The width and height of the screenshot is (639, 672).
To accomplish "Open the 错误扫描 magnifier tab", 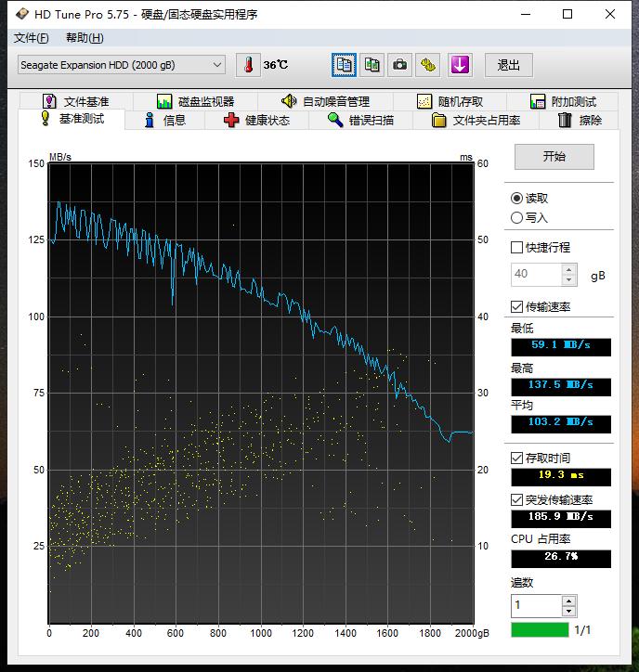I will pyautogui.click(x=360, y=121).
